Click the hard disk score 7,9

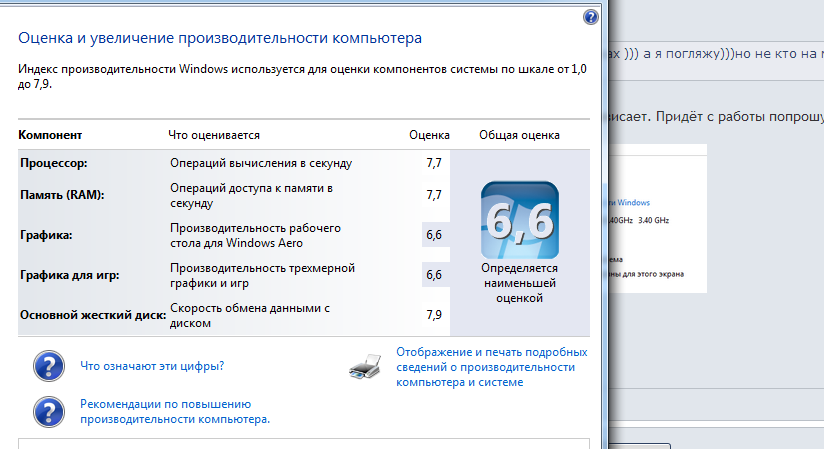434,315
